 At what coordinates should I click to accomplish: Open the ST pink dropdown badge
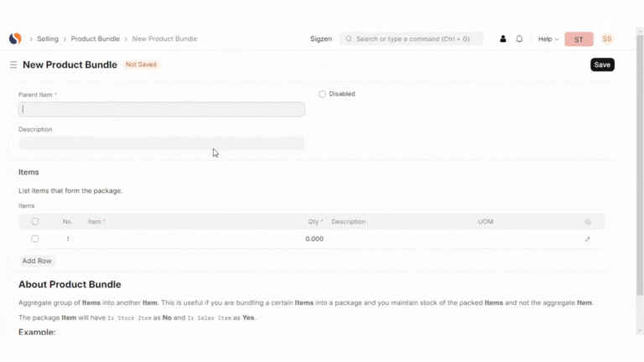579,39
